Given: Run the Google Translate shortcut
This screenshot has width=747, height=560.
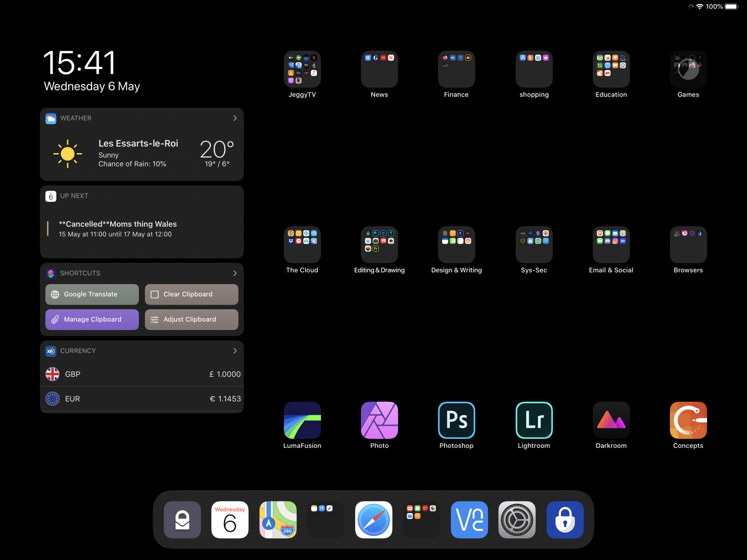Looking at the screenshot, I should point(92,294).
